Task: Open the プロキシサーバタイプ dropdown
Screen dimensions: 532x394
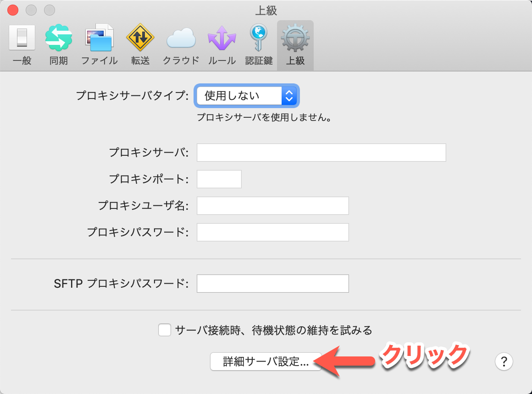Action: coord(247,96)
